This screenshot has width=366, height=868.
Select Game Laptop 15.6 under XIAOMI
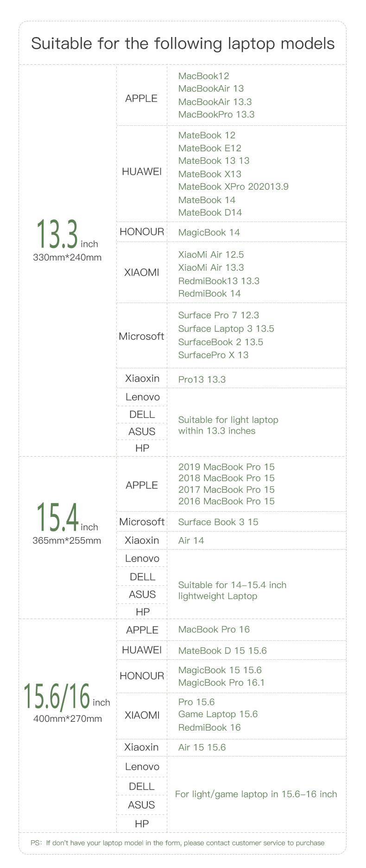pyautogui.click(x=218, y=714)
